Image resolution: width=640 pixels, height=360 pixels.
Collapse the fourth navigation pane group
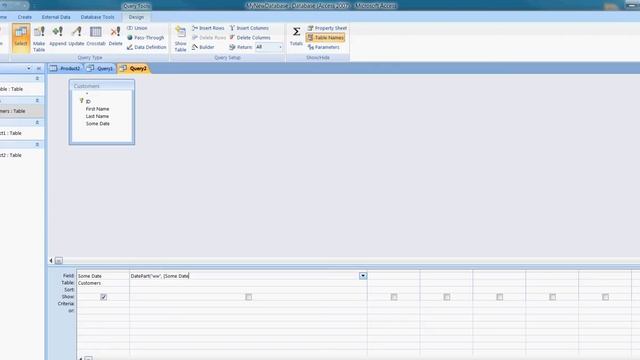[x=37, y=144]
